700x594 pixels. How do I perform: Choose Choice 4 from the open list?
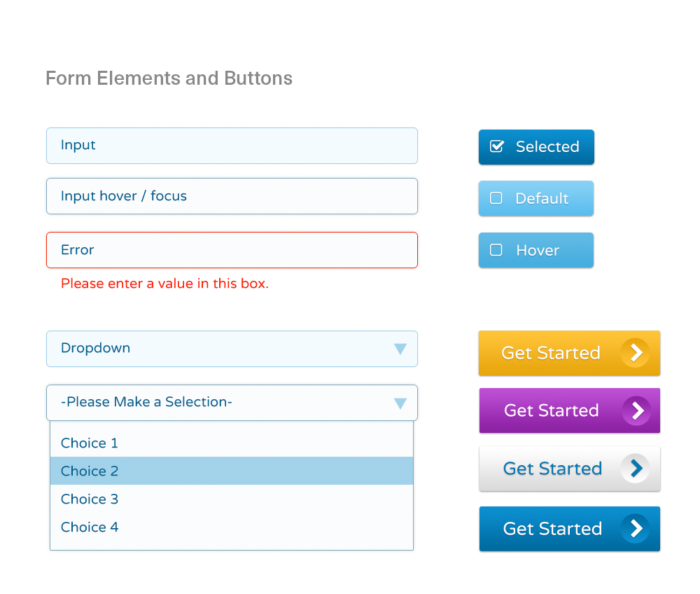(x=232, y=527)
